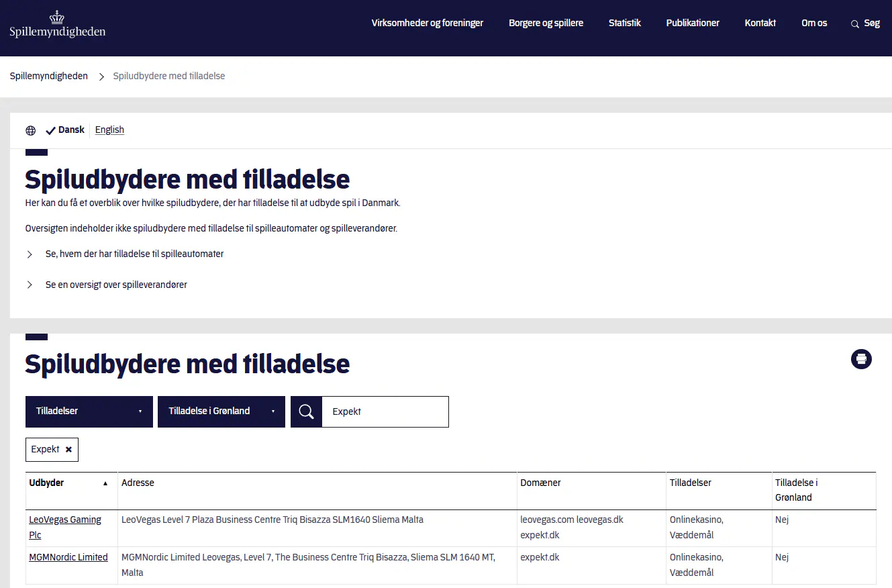The image size is (892, 588).
Task: Open the Om os menu
Action: 814,23
